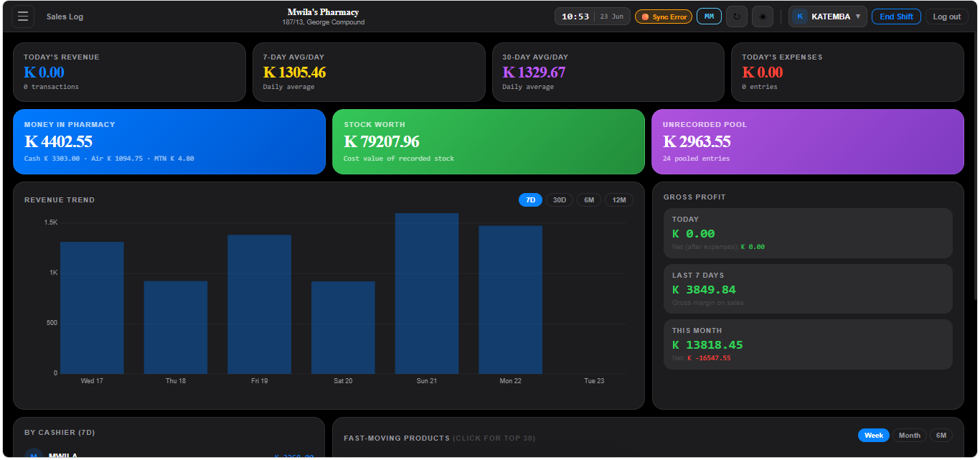
Task: Click the K avatar beside KATEMBA
Action: (x=800, y=17)
